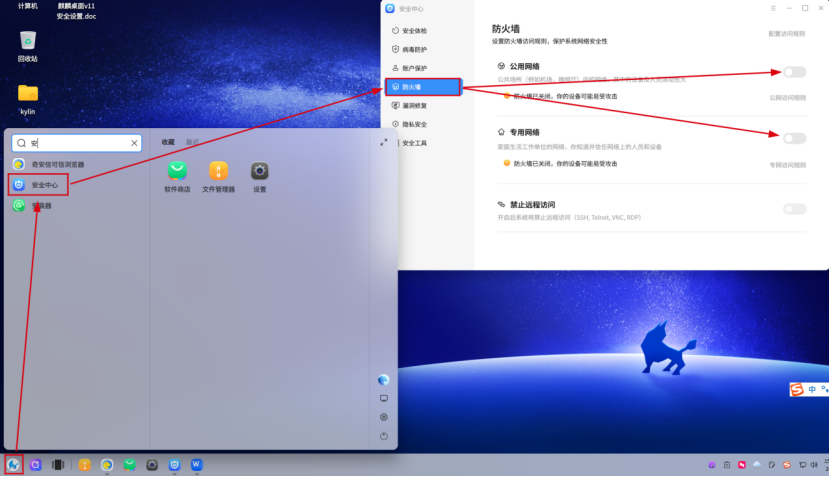Open the settings gear in start menu sidebar
The width and height of the screenshot is (829, 477).
pyautogui.click(x=384, y=417)
